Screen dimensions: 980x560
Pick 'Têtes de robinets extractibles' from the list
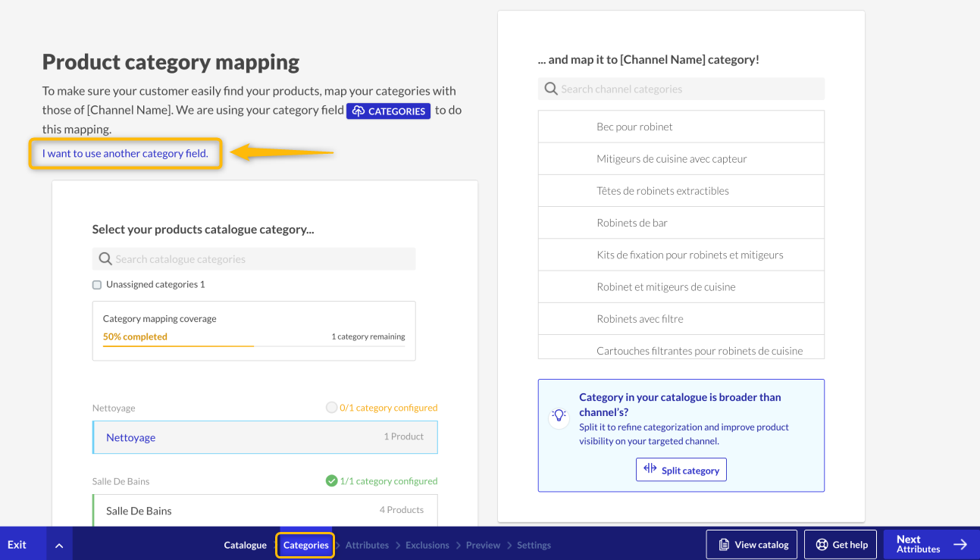coord(681,190)
